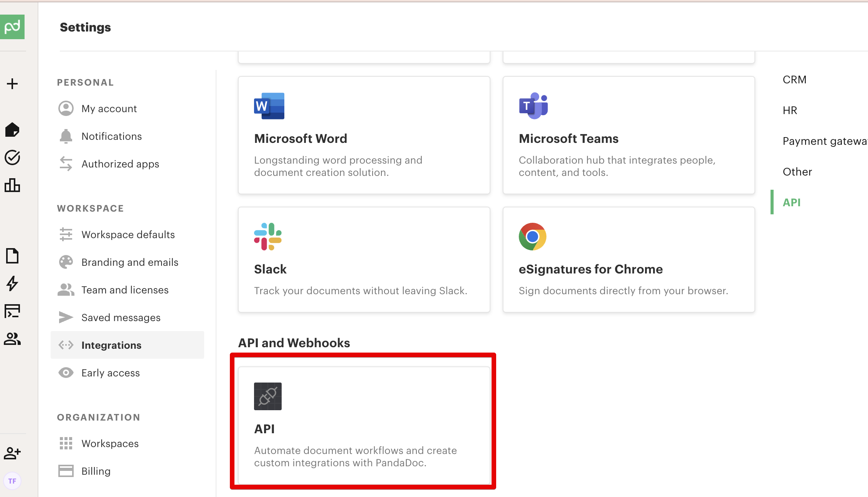Open the checkmark tasks icon in left rail
This screenshot has height=497, width=868.
(x=12, y=157)
